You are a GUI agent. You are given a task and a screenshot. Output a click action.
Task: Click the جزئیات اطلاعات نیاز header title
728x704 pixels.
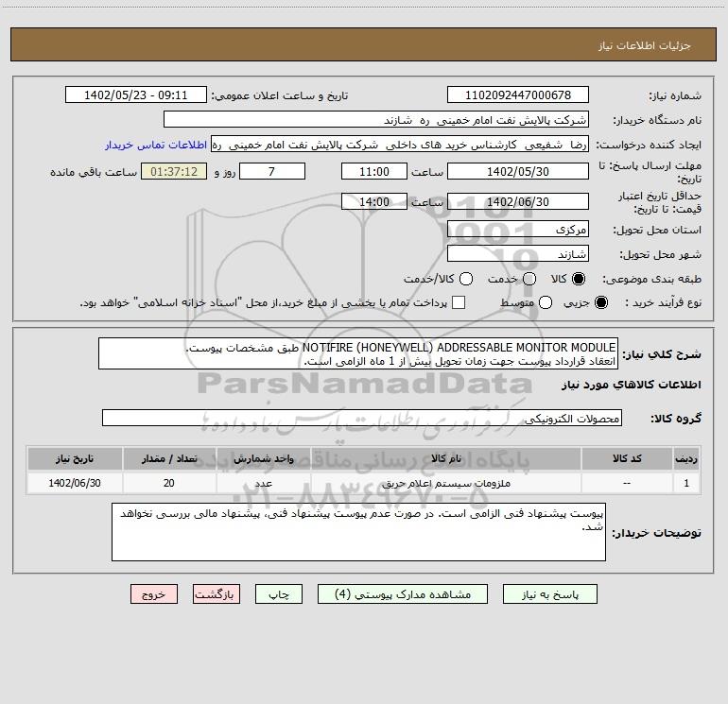coord(645,45)
